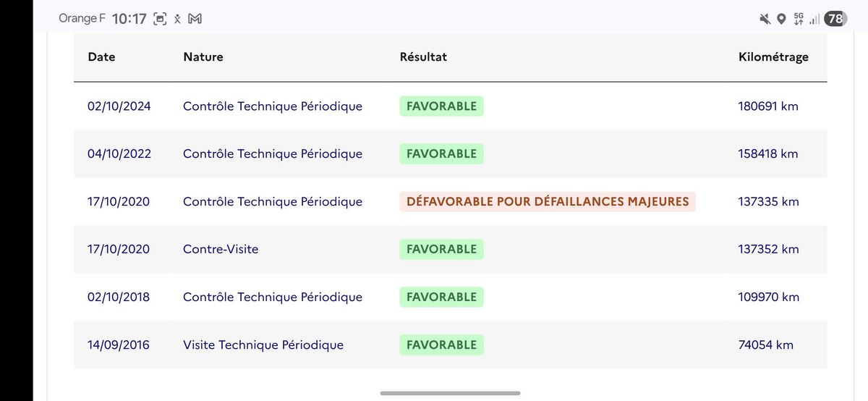Tap the Visite Technique Périodique entry
868x401 pixels.
[x=263, y=345]
